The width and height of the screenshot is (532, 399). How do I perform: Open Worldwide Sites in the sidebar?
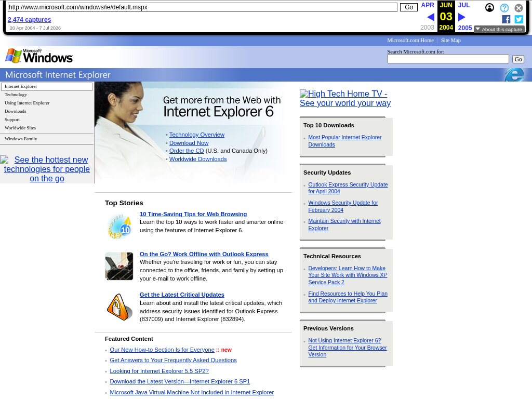(20, 128)
